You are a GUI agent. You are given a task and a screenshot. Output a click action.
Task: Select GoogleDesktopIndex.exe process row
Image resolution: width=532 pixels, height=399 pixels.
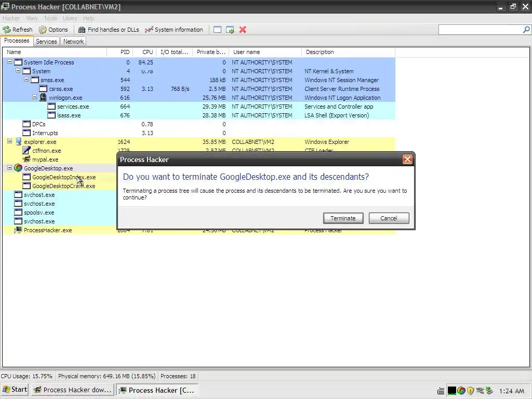64,177
